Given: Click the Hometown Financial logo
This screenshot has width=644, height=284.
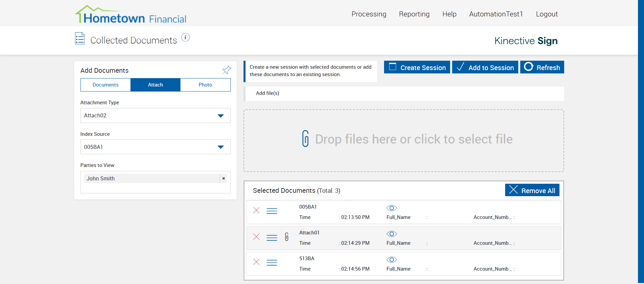Looking at the screenshot, I should 131,15.
